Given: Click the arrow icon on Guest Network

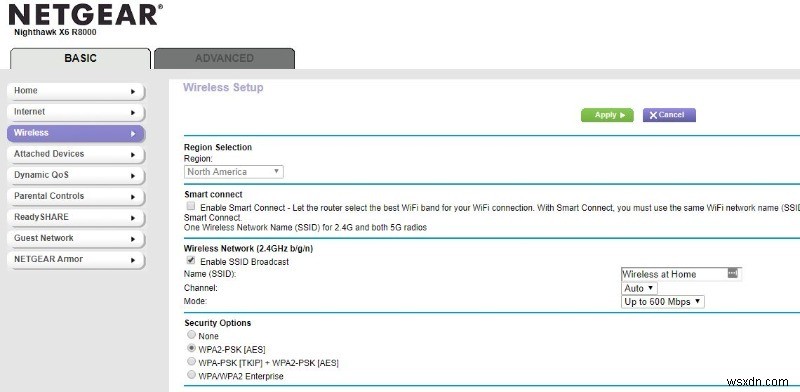Looking at the screenshot, I should click(133, 238).
